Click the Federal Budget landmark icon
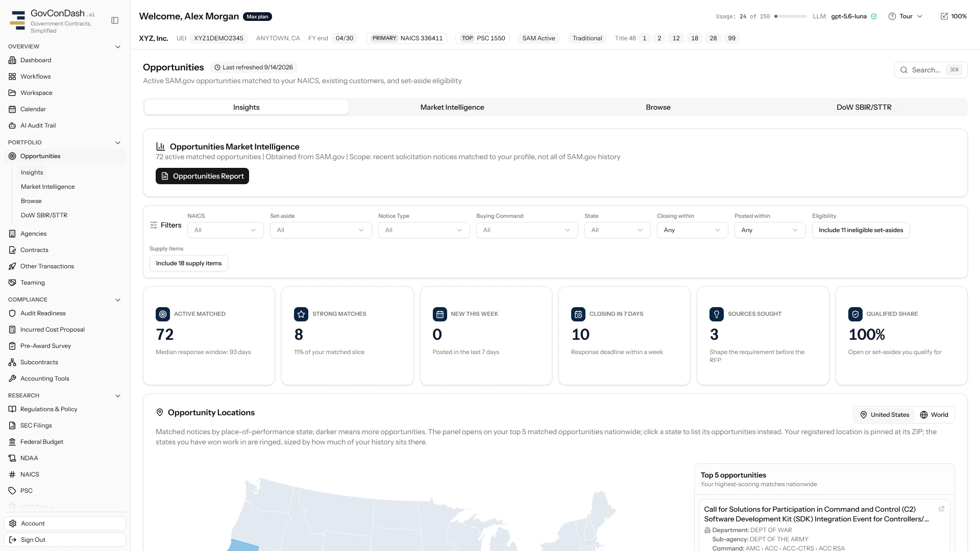980x551 pixels. click(12, 442)
